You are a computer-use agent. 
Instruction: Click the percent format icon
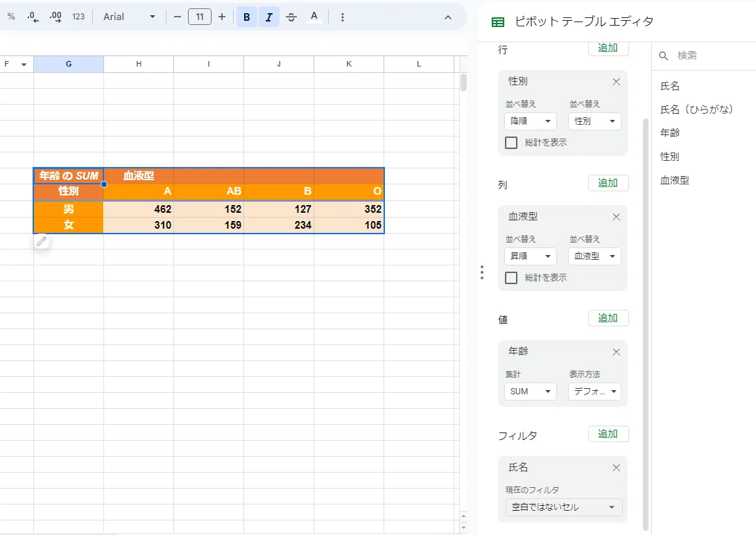click(x=11, y=17)
